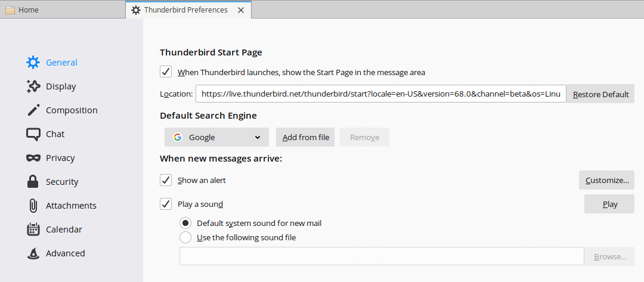Click the Restore Default button
This screenshot has width=644, height=282.
pyautogui.click(x=600, y=94)
